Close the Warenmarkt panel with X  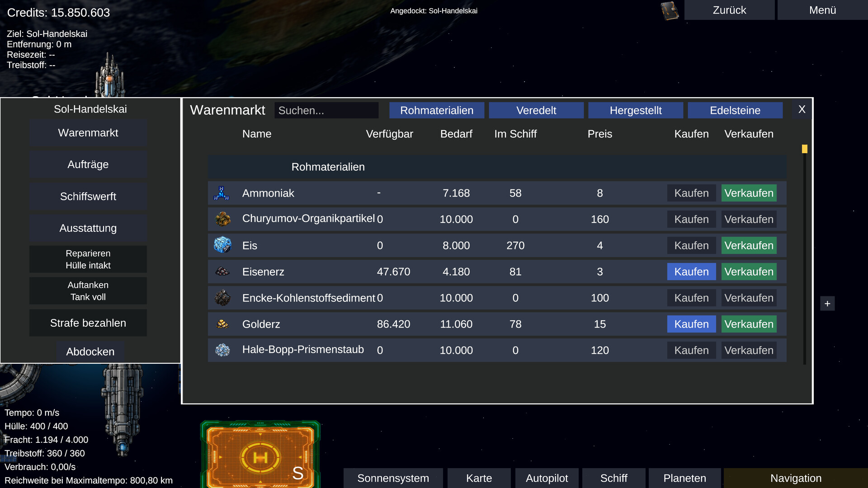click(x=802, y=110)
